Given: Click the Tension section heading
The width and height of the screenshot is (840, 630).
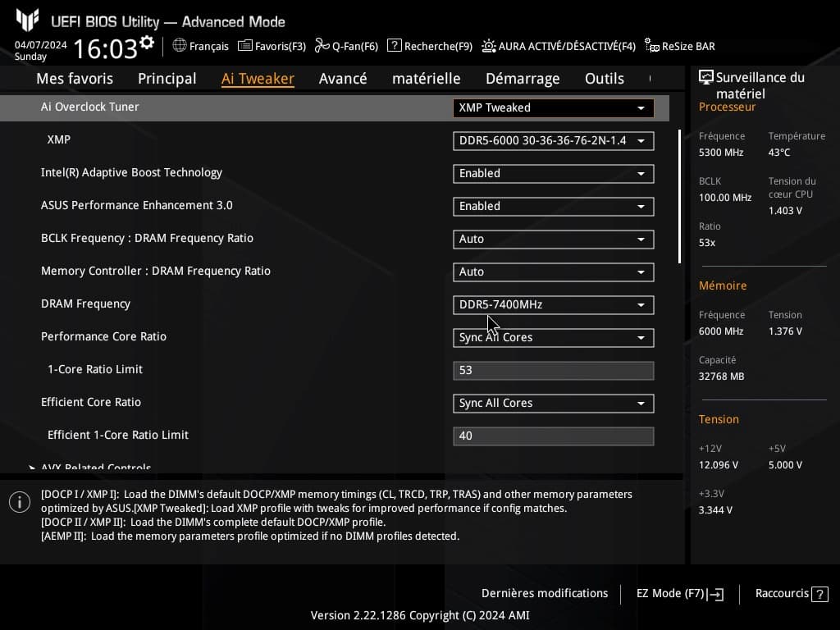Looking at the screenshot, I should coord(719,419).
